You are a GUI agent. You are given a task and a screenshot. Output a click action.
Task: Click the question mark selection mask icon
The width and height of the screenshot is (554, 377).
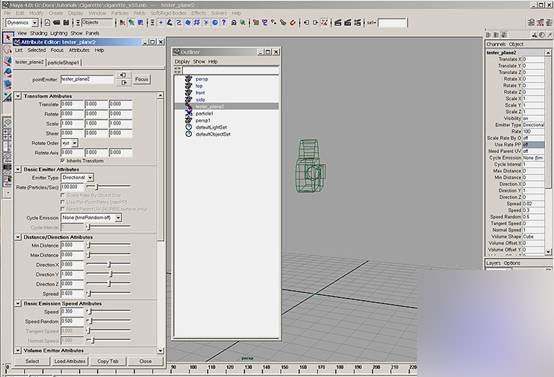click(224, 23)
